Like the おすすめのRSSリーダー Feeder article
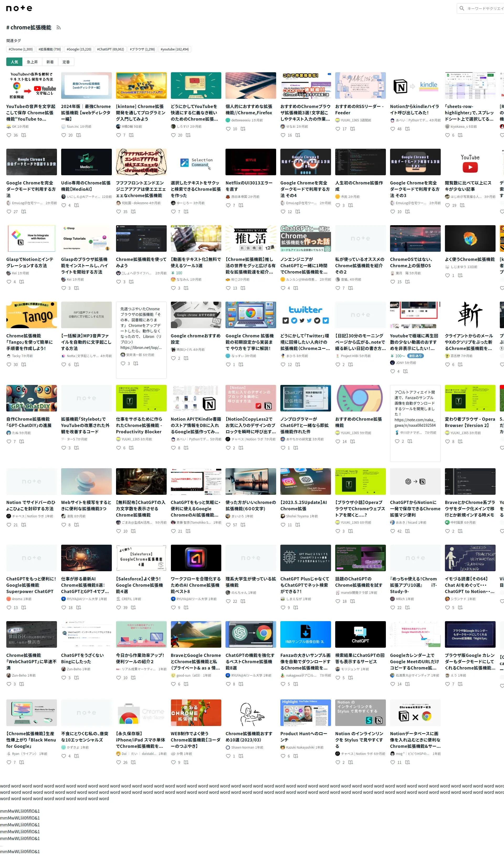504x855 pixels. pyautogui.click(x=338, y=129)
